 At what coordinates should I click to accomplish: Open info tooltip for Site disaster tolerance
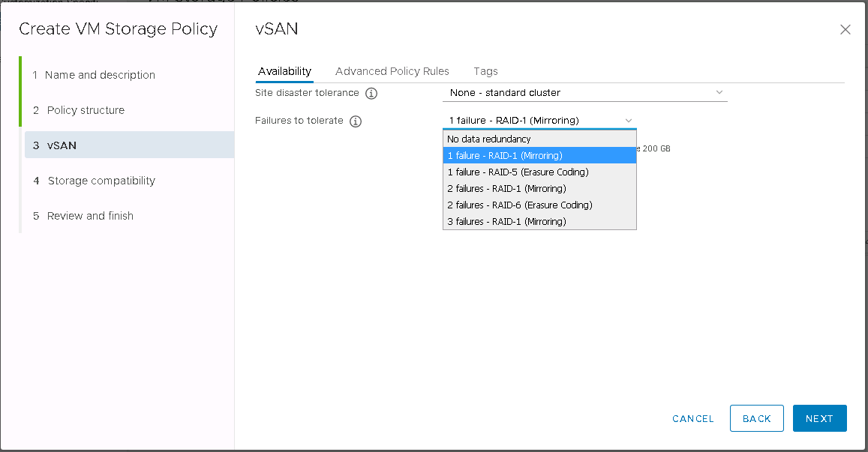point(371,94)
